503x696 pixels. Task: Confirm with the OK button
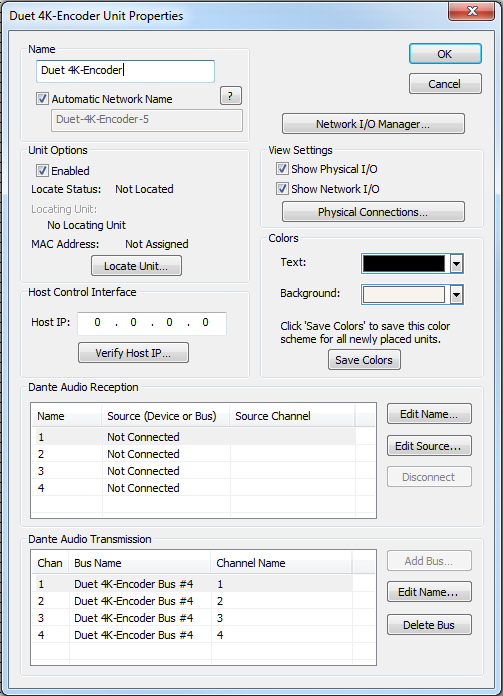coord(445,54)
